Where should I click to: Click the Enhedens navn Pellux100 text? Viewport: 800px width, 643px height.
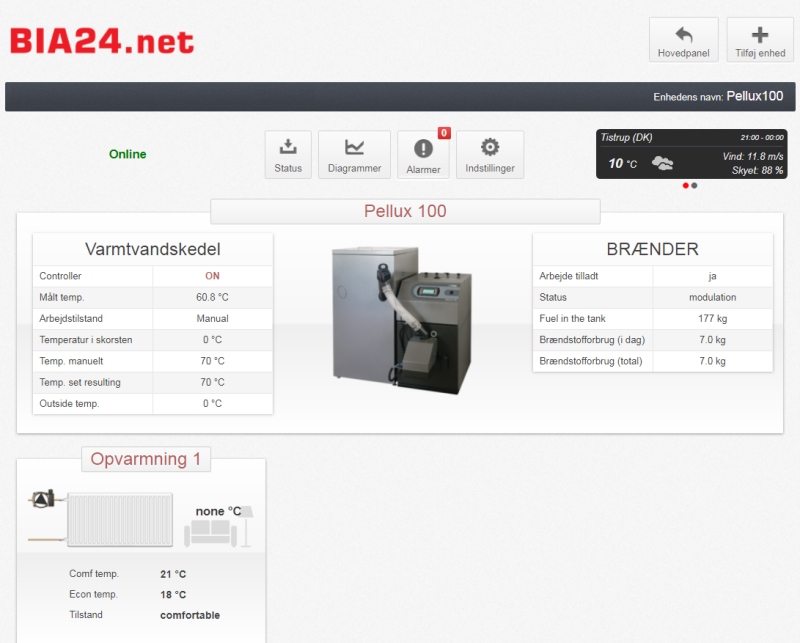(x=718, y=96)
